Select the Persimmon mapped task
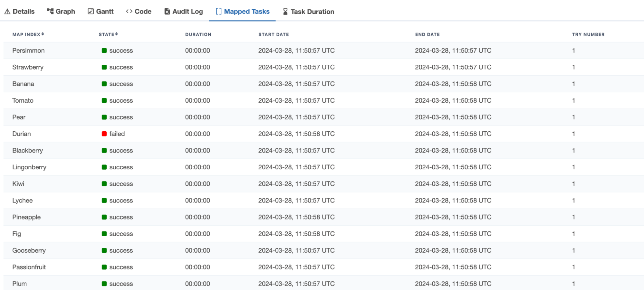 (x=28, y=51)
